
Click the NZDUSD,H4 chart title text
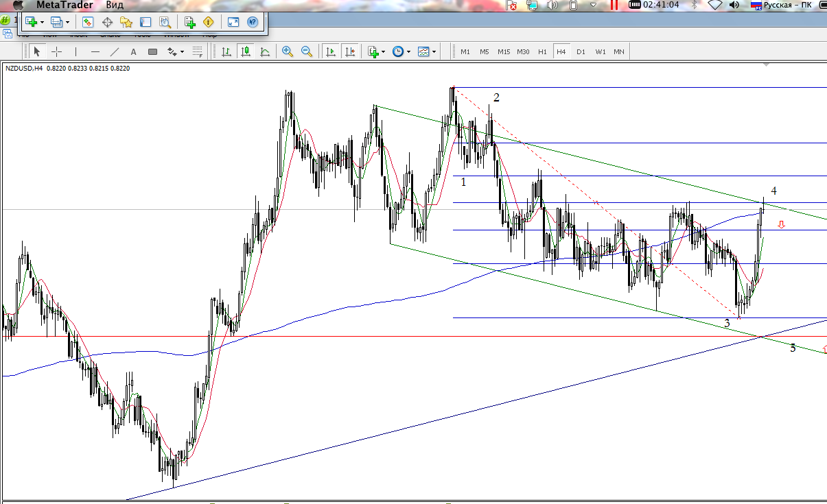(24, 68)
